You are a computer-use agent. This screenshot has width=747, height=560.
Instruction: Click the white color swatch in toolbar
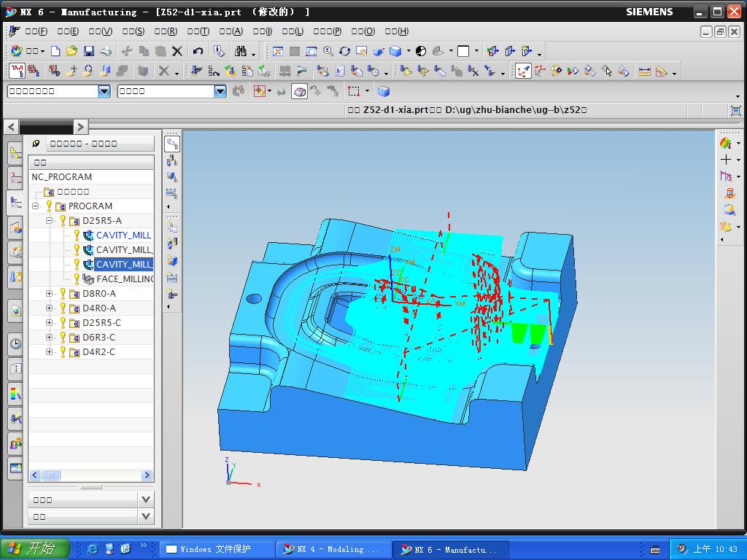463,51
